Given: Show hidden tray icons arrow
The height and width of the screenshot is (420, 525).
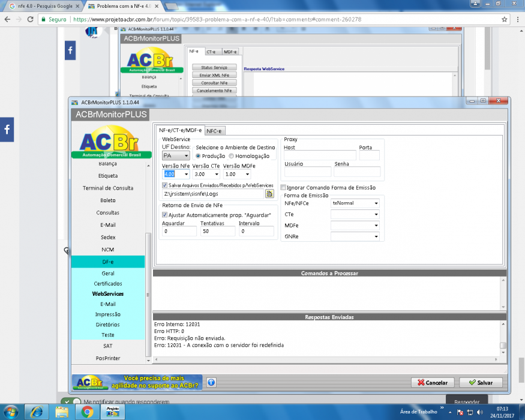Looking at the screenshot, I should pos(451,412).
